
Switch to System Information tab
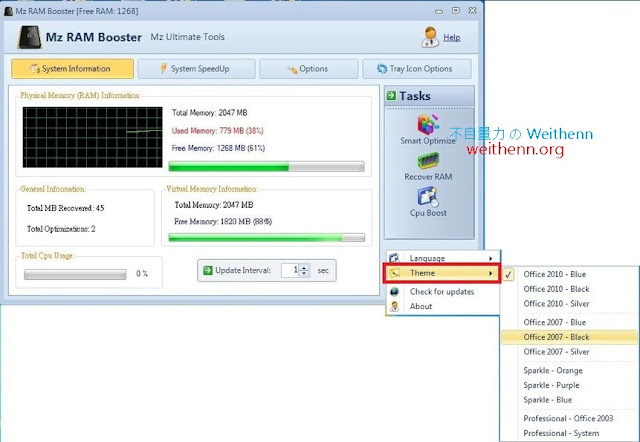(72, 69)
